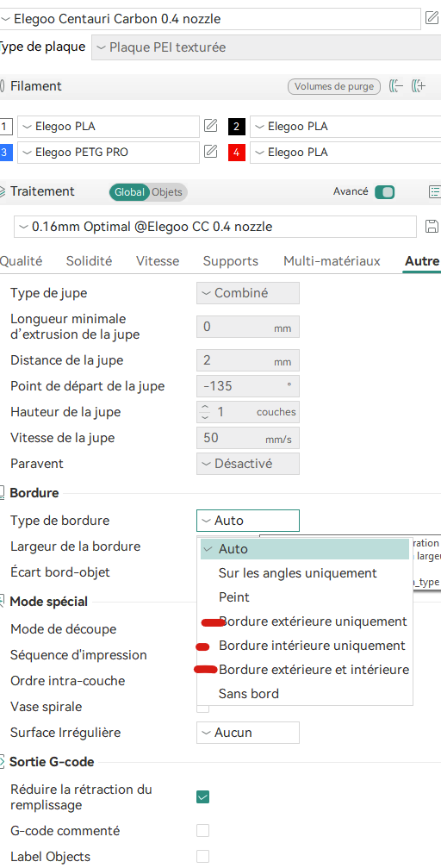The height and width of the screenshot is (868, 441).
Task: Click the Bordure section header
Action: click(x=34, y=493)
